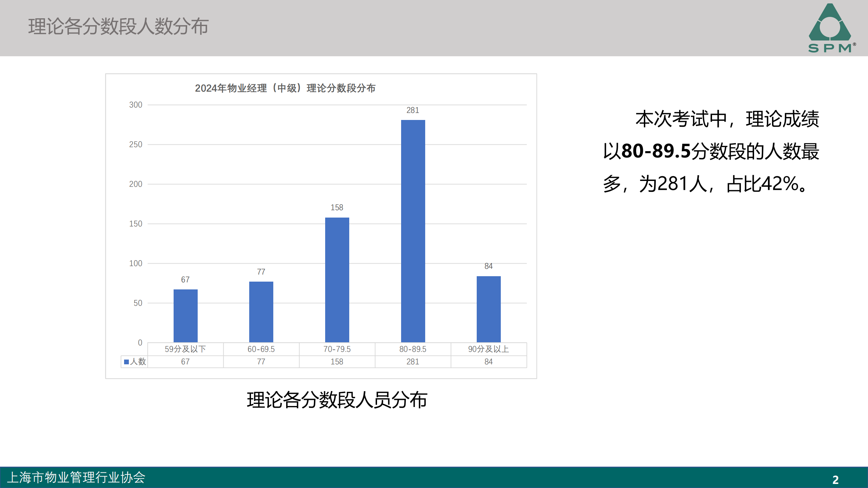Click the line 本次考试中，理论成绩

tap(727, 119)
